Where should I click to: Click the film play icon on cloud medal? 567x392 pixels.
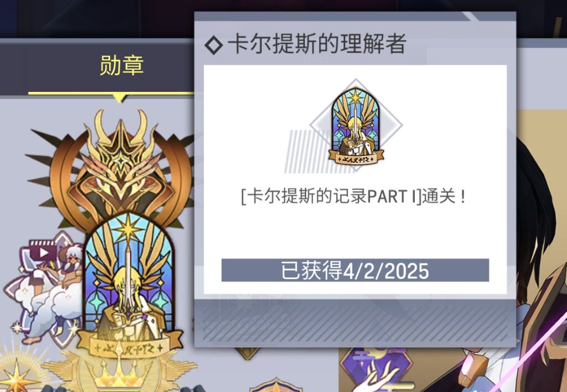tap(43, 252)
